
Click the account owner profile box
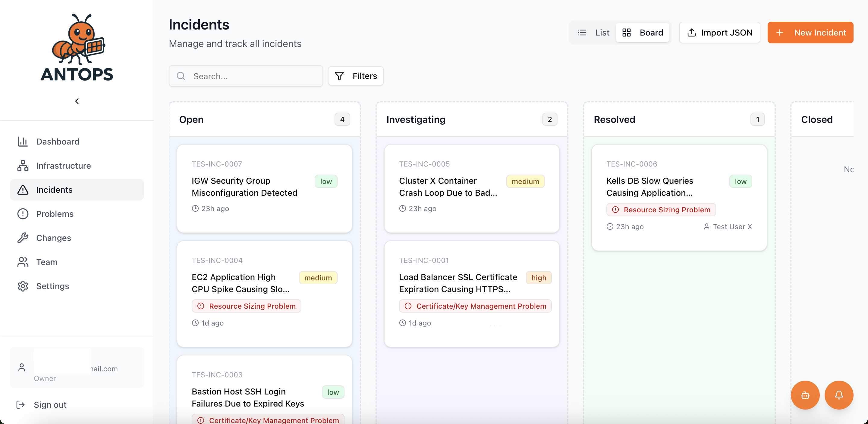point(77,367)
